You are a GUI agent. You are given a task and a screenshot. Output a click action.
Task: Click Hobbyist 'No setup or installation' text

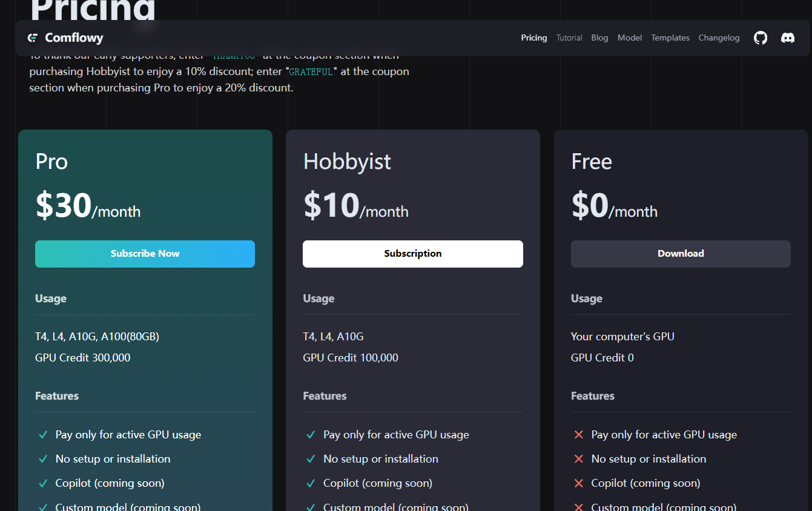[x=381, y=459]
